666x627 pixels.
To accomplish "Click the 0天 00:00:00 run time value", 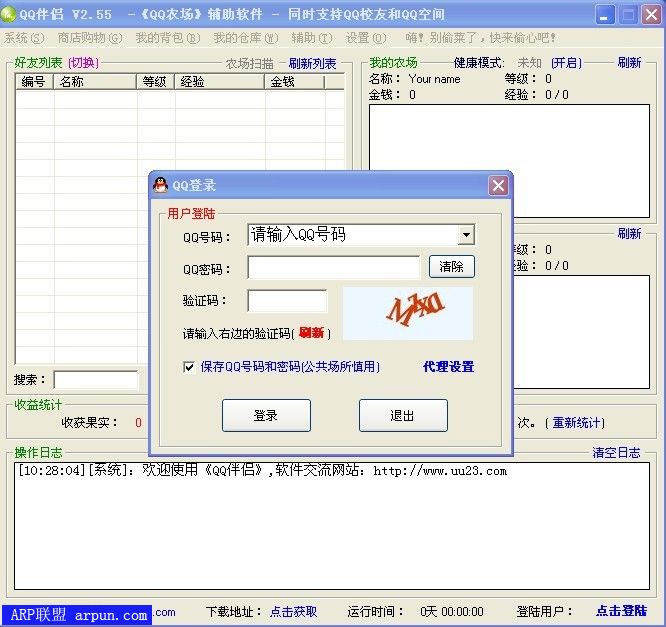I will (452, 612).
